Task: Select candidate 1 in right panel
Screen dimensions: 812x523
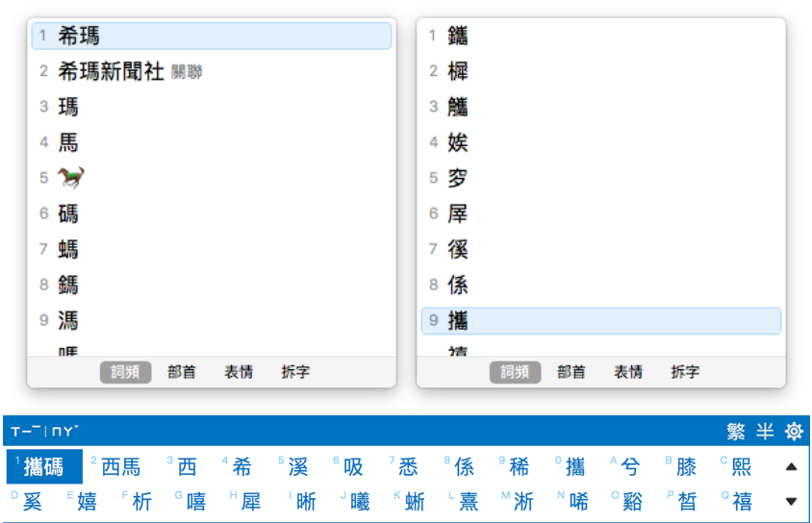Action: tap(600, 36)
